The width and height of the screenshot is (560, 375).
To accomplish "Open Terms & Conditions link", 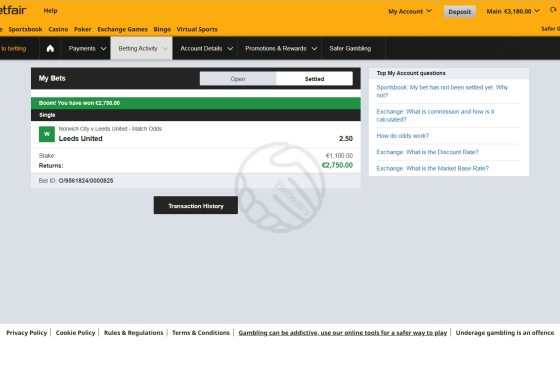I will click(201, 332).
